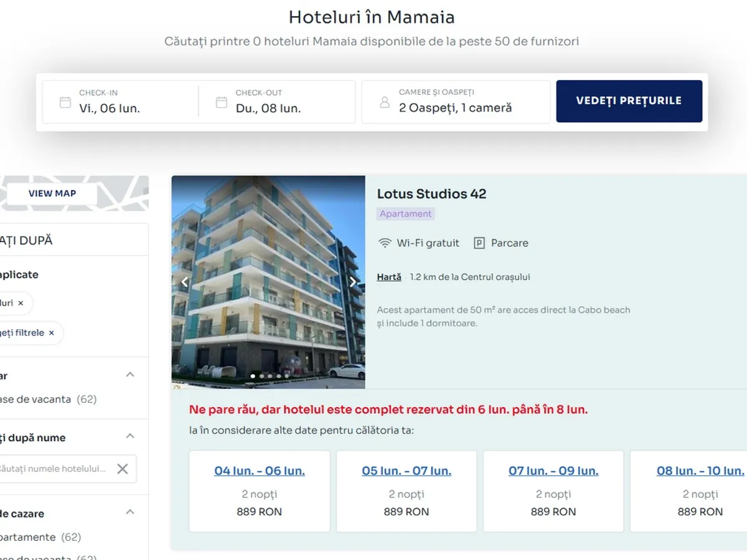The height and width of the screenshot is (560, 747).
Task: Click the Wi-Fi gratuit icon
Action: [x=385, y=243]
